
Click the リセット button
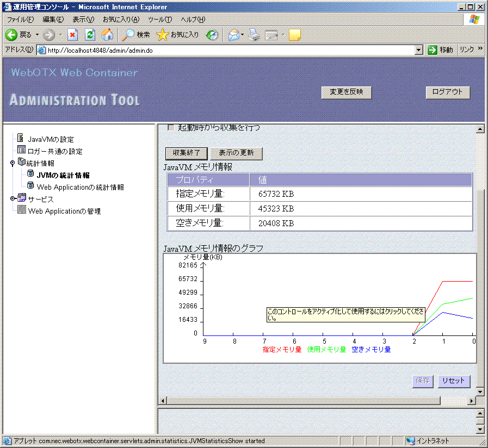click(x=454, y=381)
